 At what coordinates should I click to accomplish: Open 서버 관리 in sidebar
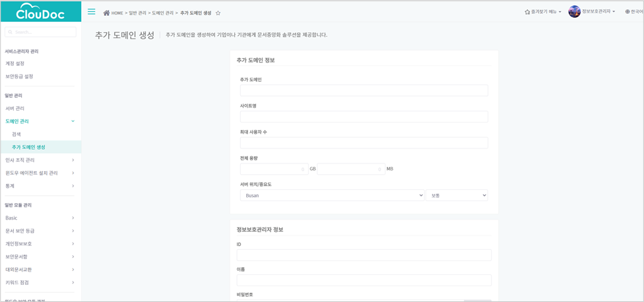(15, 108)
